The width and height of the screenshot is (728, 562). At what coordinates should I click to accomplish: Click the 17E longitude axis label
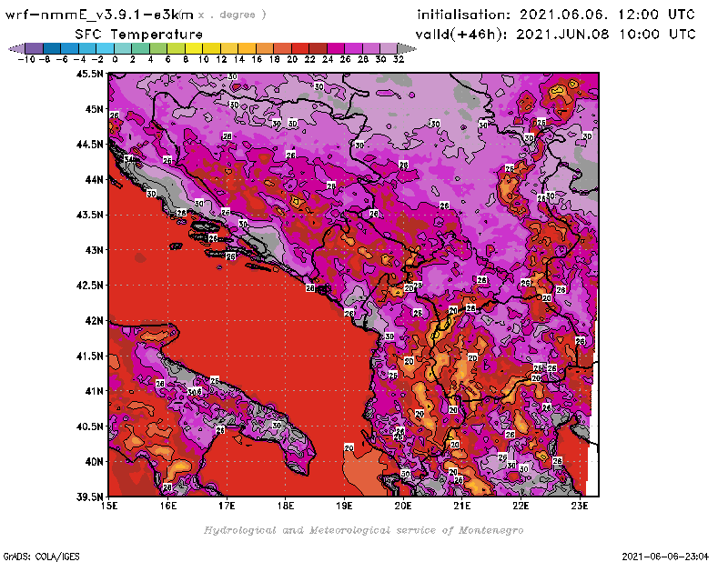(227, 506)
